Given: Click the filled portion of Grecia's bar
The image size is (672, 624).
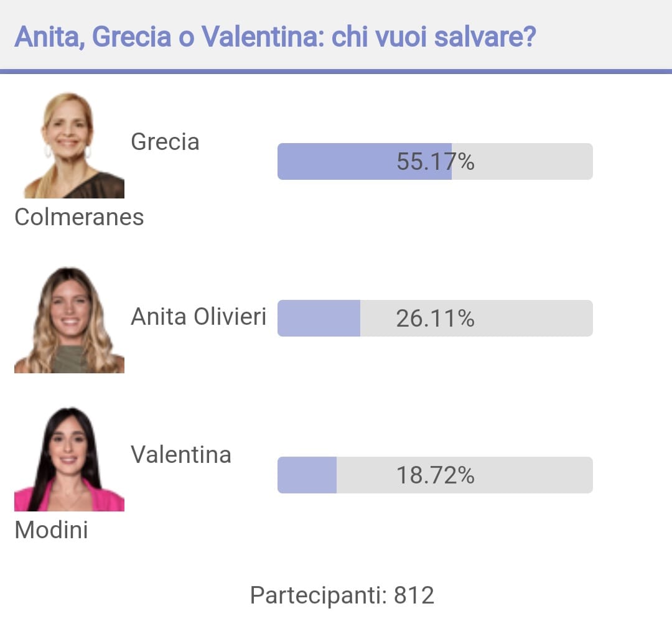Looking at the screenshot, I should point(364,162).
